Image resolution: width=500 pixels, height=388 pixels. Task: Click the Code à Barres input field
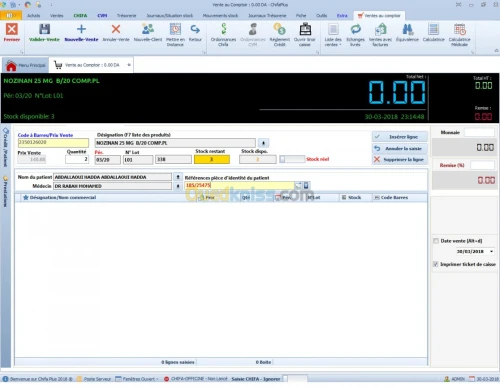[x=53, y=143]
